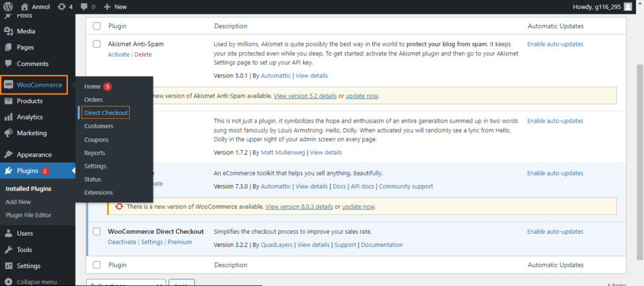Click the Plugins plug icon
This screenshot has height=286, width=644.
point(8,171)
